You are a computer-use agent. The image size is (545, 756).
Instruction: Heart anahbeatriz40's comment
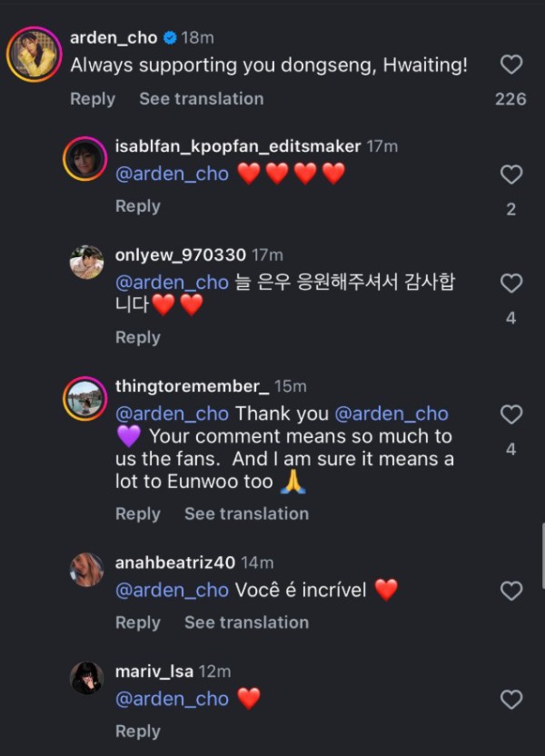(511, 591)
